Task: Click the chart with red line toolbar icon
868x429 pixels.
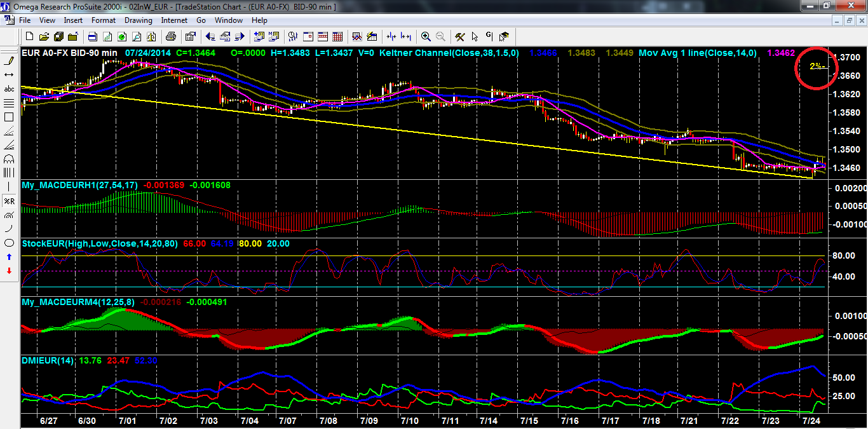Action: click(x=356, y=36)
